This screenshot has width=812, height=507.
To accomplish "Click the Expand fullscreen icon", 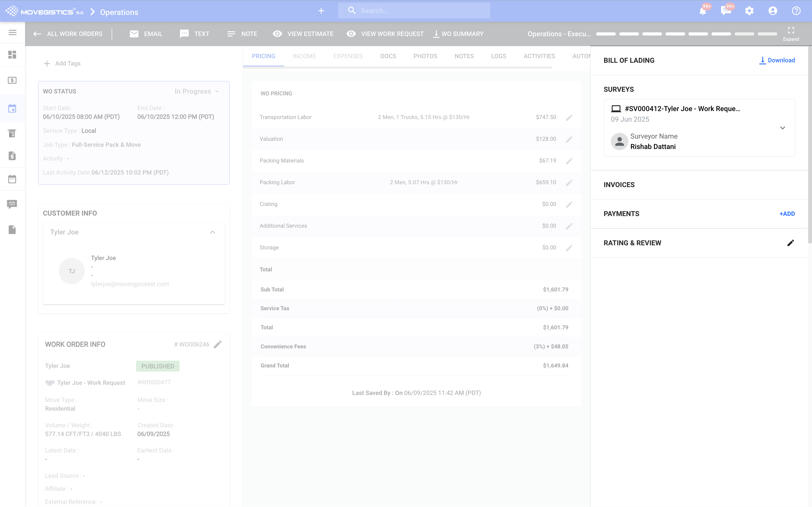I will (x=791, y=31).
